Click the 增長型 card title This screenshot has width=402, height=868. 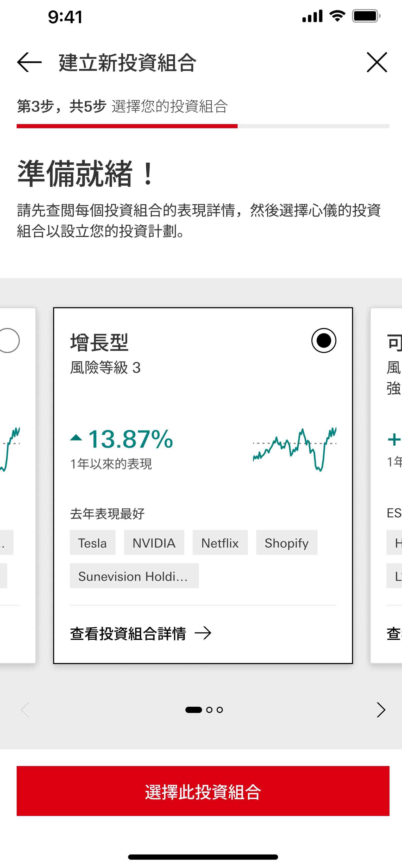tap(99, 342)
